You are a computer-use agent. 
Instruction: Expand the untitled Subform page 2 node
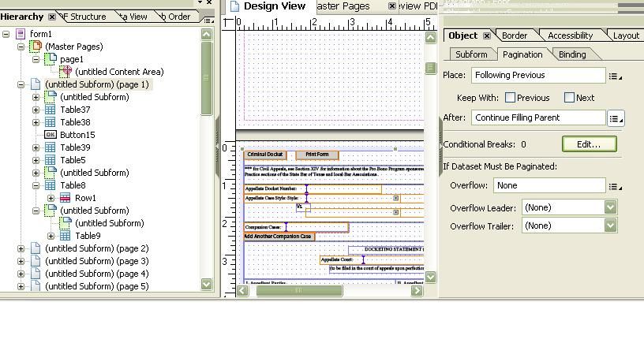tap(21, 248)
